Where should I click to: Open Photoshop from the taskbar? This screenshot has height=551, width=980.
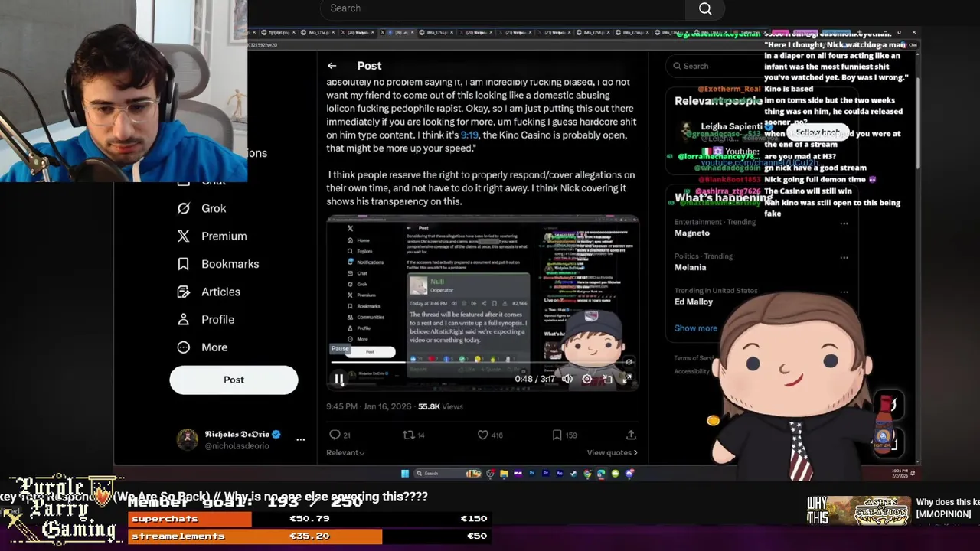tap(532, 473)
